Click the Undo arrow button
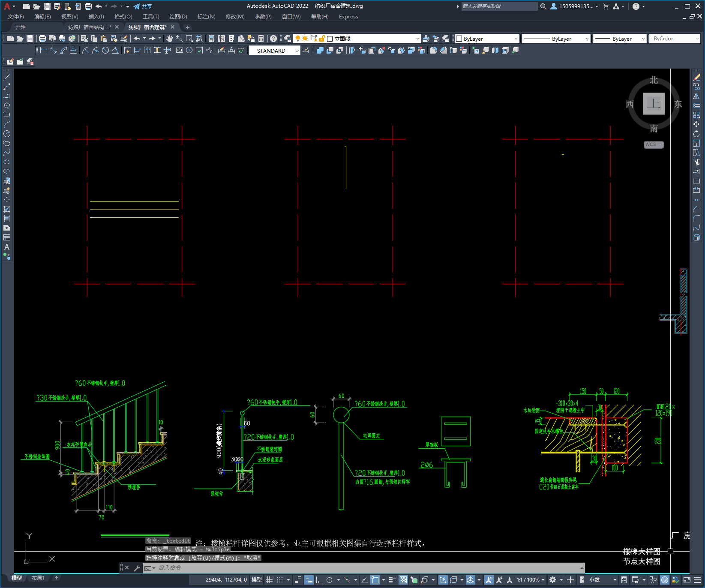Viewport: 705px width, 588px height. tap(137, 39)
